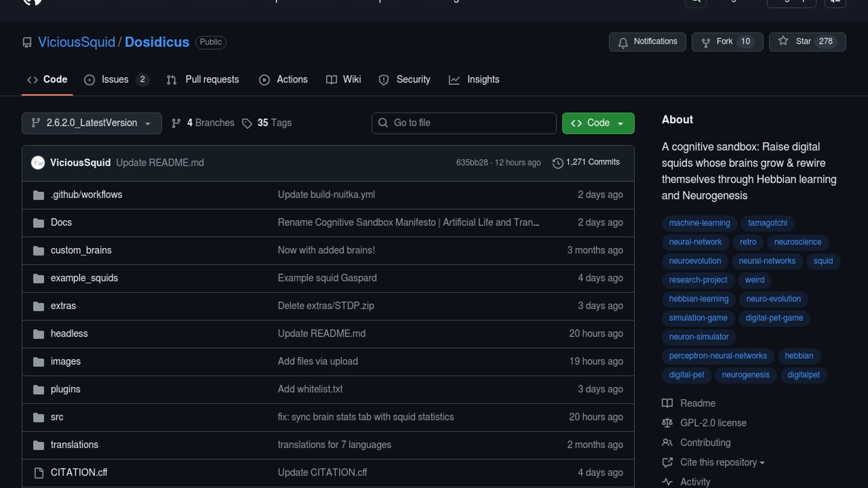Click the Go to file search field

coord(464,123)
